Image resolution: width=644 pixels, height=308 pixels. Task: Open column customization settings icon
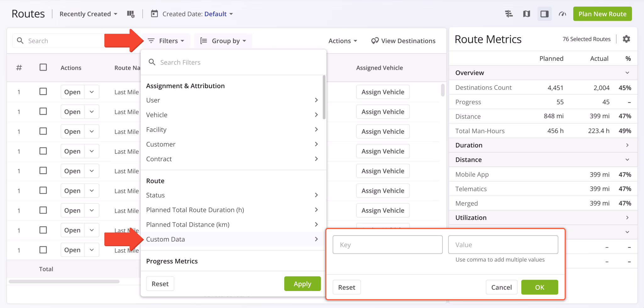[x=131, y=14]
